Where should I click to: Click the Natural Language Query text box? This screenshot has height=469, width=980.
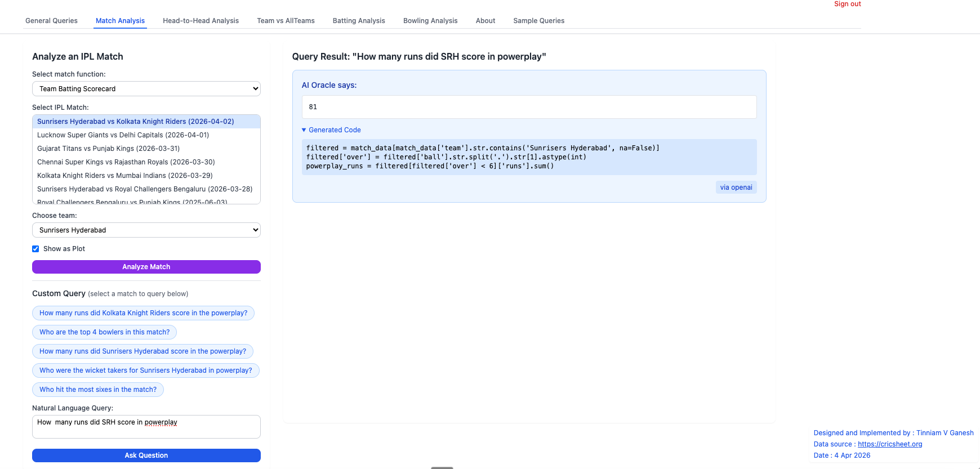pyautogui.click(x=146, y=427)
